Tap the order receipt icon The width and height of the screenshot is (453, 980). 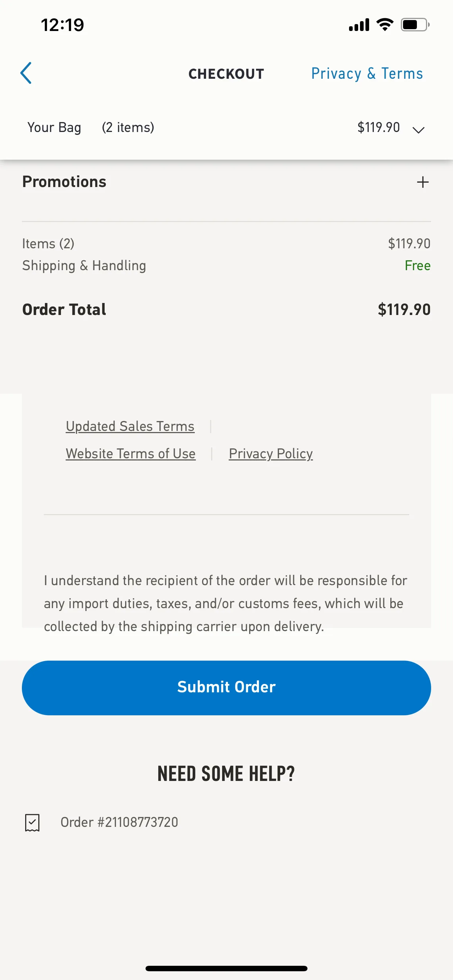click(32, 822)
